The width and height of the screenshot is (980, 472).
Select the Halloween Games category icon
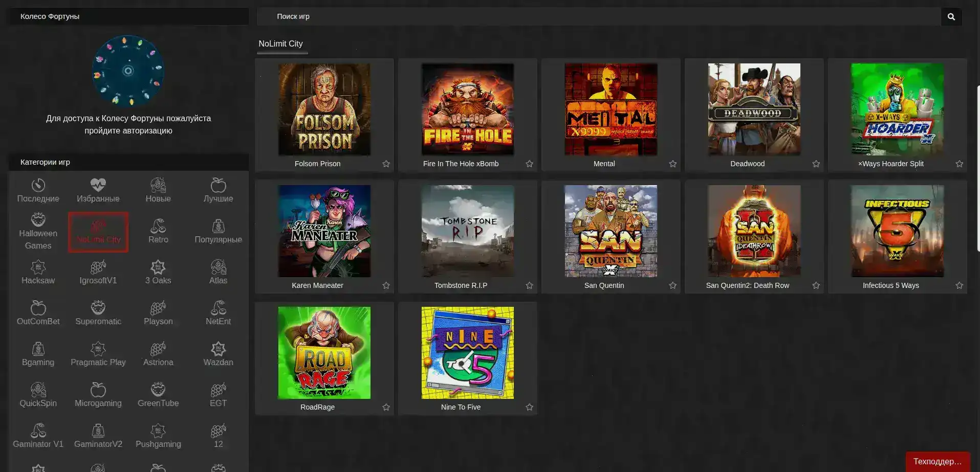click(38, 231)
